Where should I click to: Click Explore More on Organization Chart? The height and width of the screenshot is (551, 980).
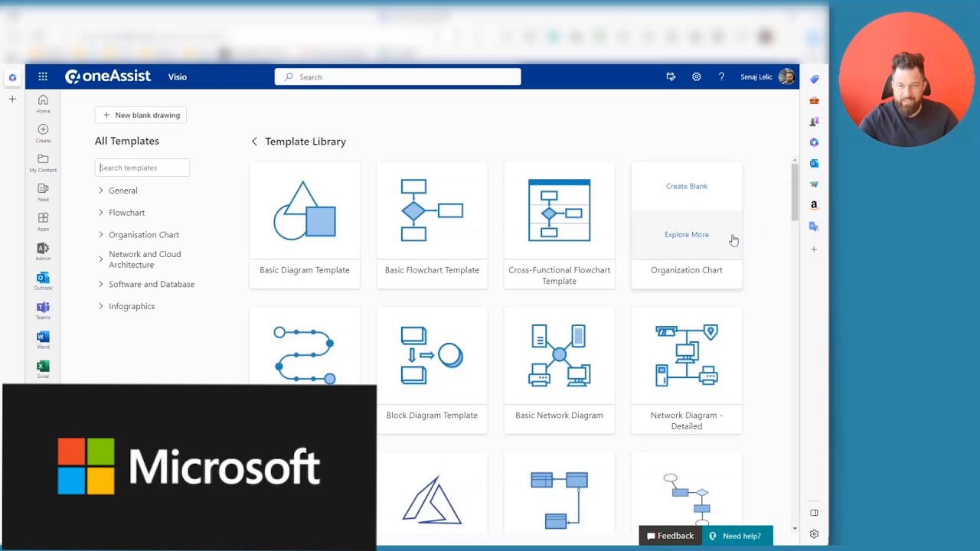pyautogui.click(x=687, y=235)
